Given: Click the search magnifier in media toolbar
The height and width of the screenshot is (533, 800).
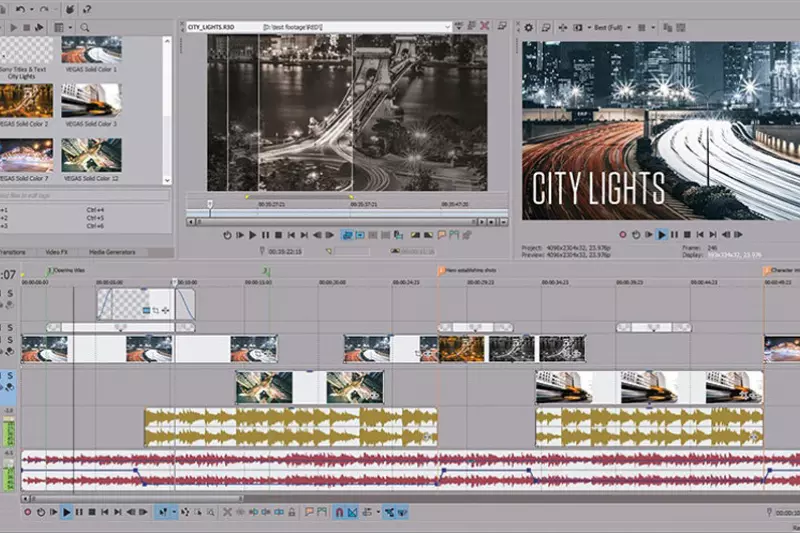Looking at the screenshot, I should tap(85, 28).
